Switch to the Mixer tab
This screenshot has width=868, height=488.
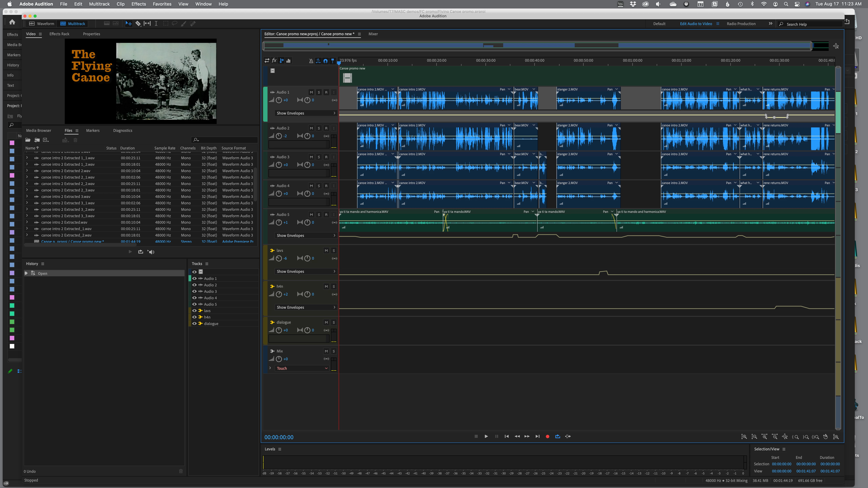(373, 34)
